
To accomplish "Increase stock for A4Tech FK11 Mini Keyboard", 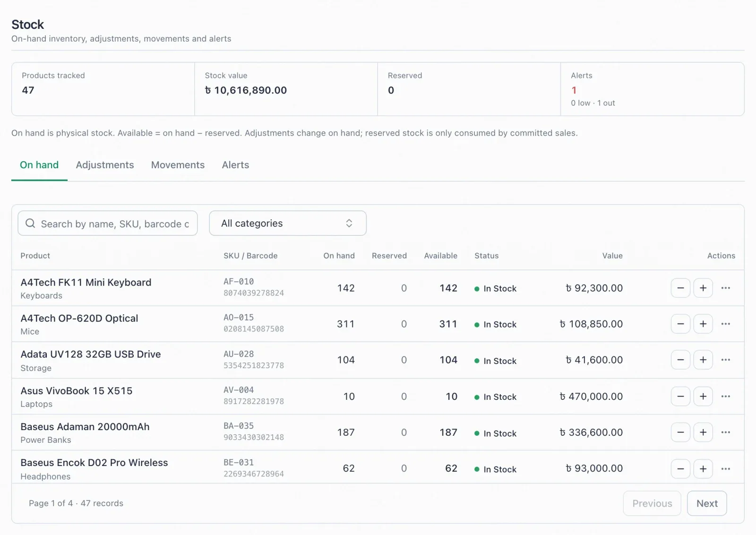I will coord(703,288).
